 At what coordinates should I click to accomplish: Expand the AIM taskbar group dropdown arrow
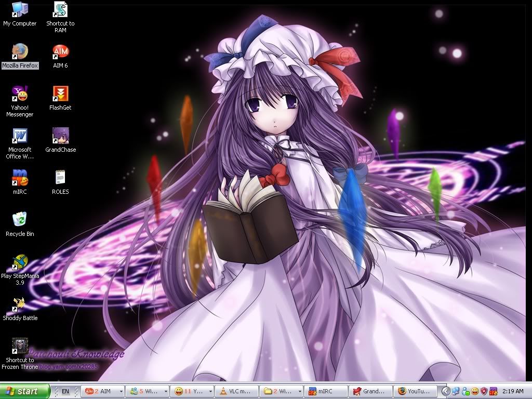pyautogui.click(x=121, y=391)
